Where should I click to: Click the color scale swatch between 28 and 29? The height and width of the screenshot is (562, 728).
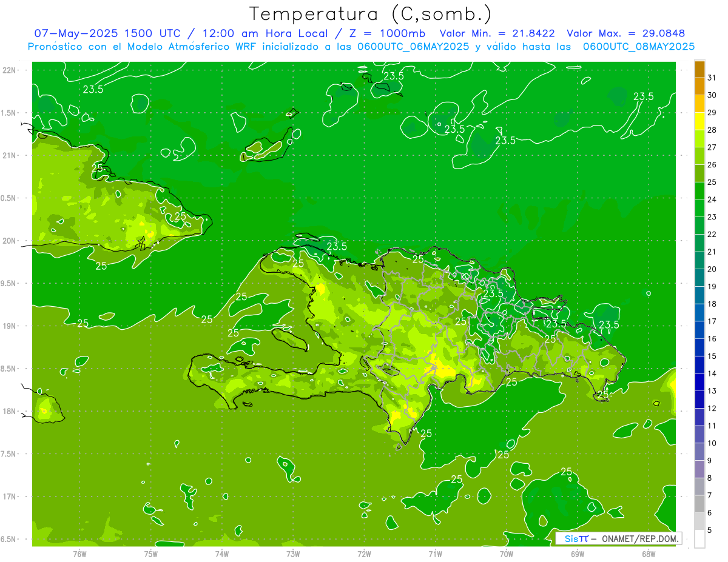tap(699, 121)
